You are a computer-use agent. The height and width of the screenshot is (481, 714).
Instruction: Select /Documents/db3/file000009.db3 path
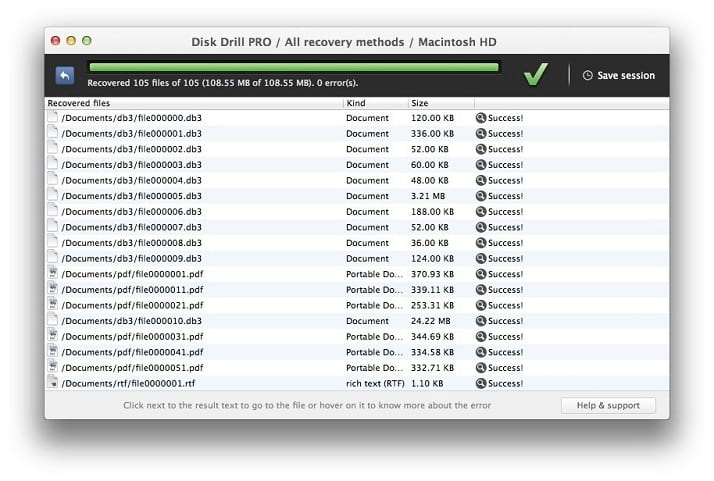pos(132,258)
